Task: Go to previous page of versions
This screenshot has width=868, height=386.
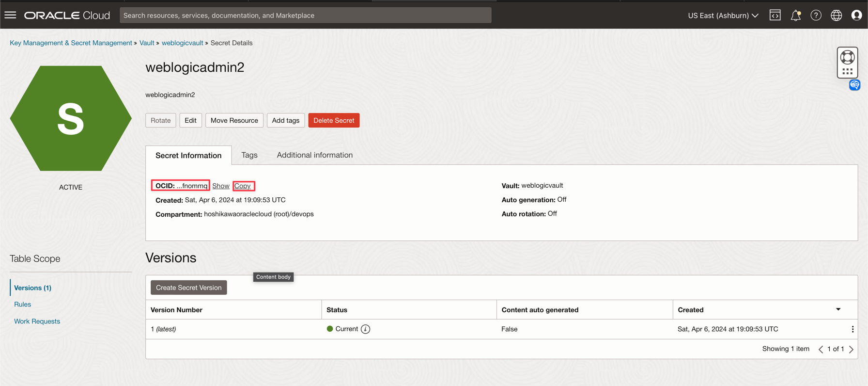Action: point(821,349)
